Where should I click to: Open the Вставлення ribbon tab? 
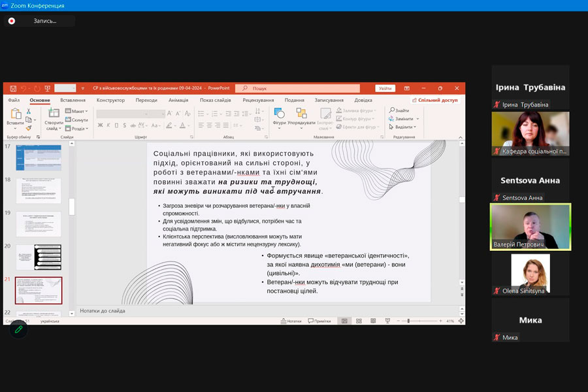[73, 100]
